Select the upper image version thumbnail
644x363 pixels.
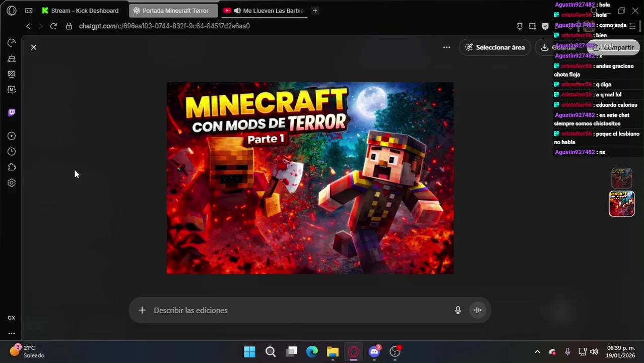622,178
